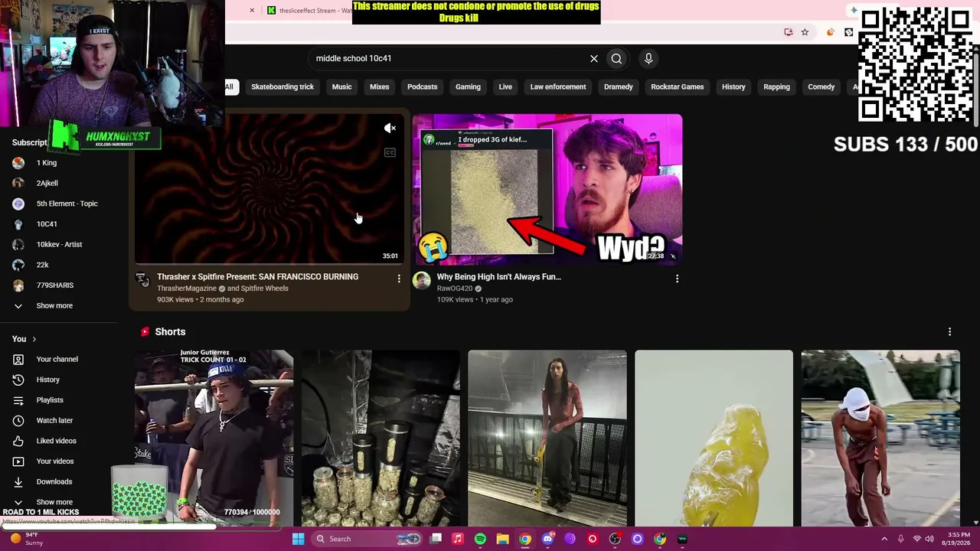
Task: Open more options for the Thrasher video
Action: (399, 279)
